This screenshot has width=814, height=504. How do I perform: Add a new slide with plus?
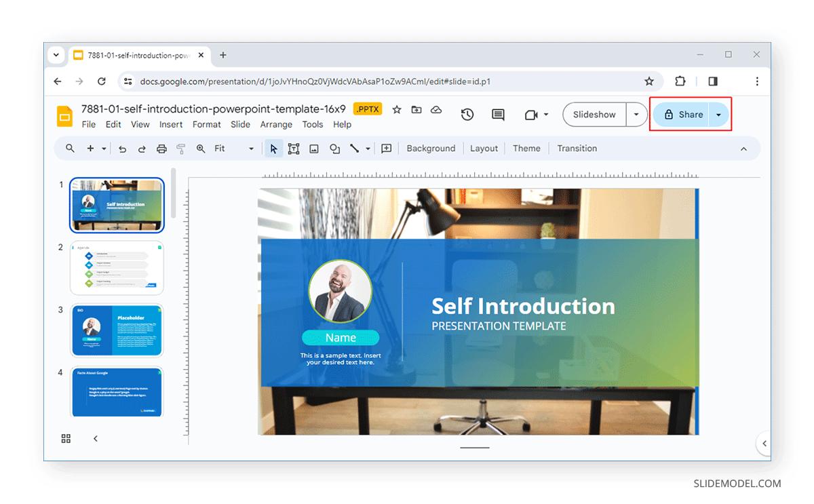[90, 149]
